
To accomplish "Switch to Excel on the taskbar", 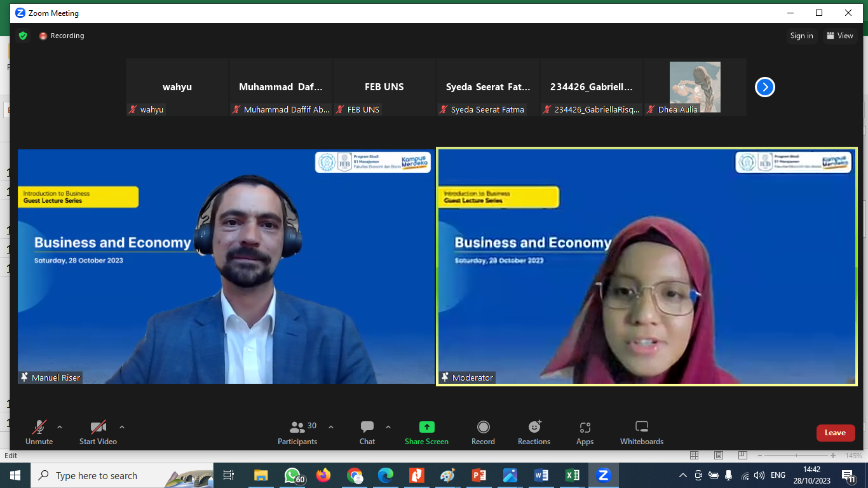I will pyautogui.click(x=573, y=475).
